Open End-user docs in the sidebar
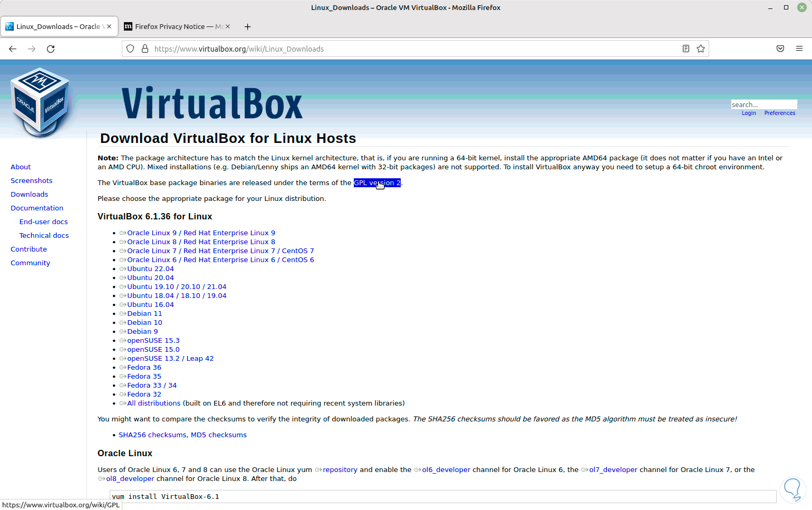 (x=44, y=222)
